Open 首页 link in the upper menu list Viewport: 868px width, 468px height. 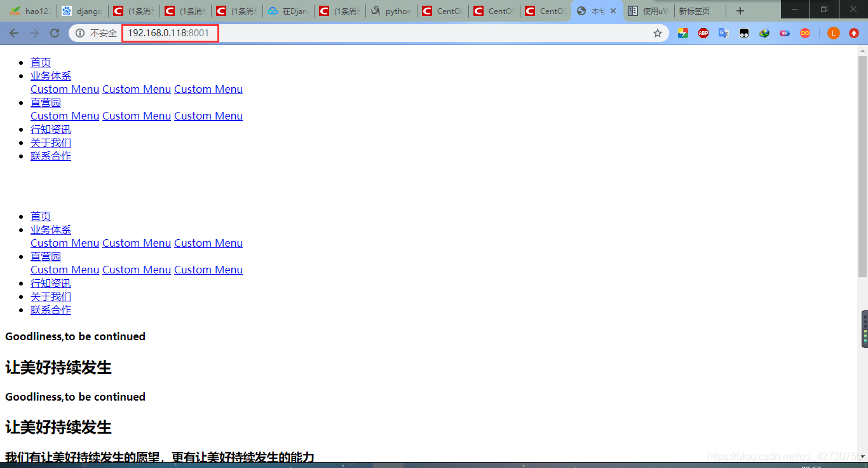pyautogui.click(x=41, y=62)
